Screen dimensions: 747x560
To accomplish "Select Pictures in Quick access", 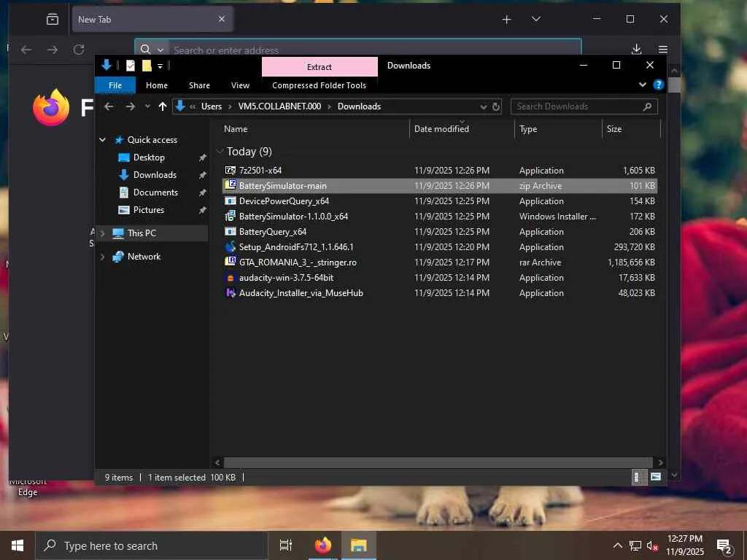I will (x=149, y=210).
